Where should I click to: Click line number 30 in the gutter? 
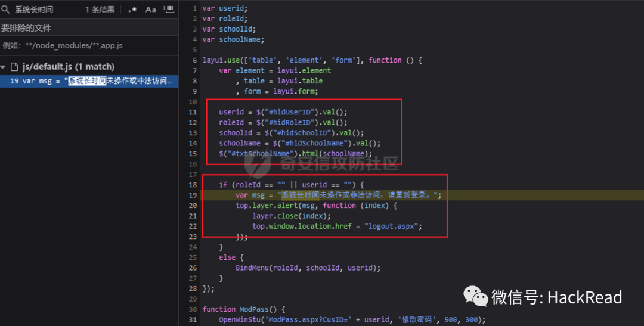tap(193, 309)
